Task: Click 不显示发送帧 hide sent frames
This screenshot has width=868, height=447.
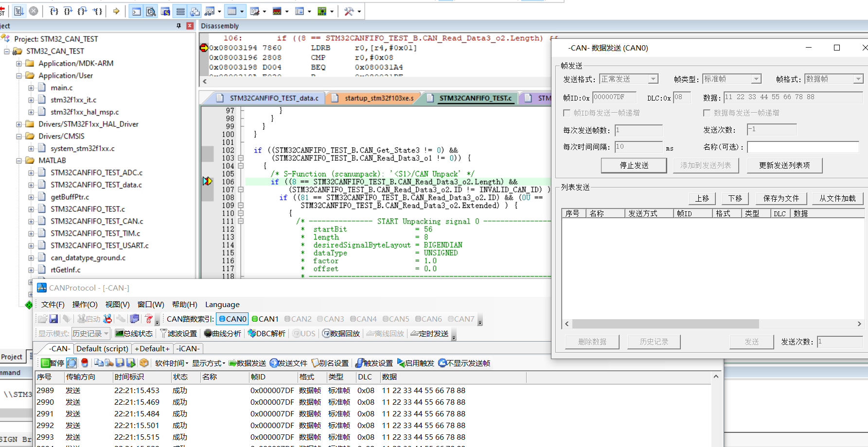Action: coord(464,363)
